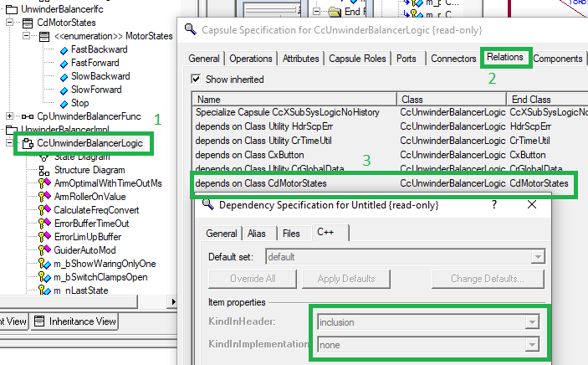The width and height of the screenshot is (588, 365).
Task: Collapse the CdMotorStates tree node
Action: click(10, 23)
